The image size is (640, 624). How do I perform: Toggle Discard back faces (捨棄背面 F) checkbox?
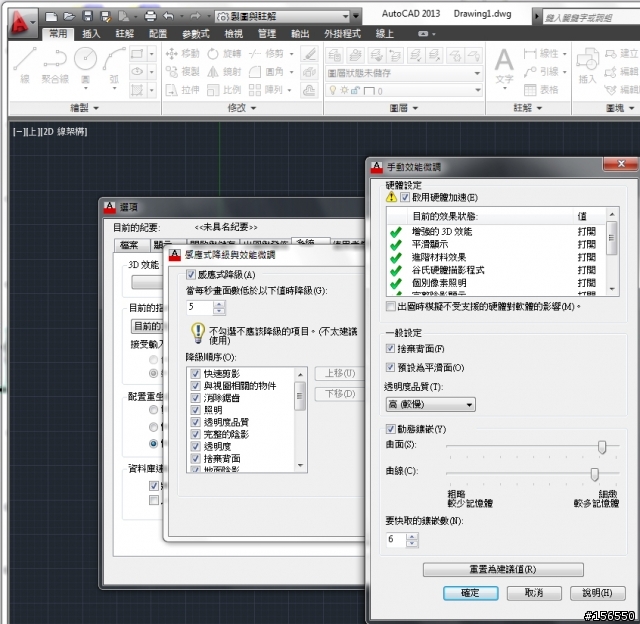pyautogui.click(x=390, y=349)
